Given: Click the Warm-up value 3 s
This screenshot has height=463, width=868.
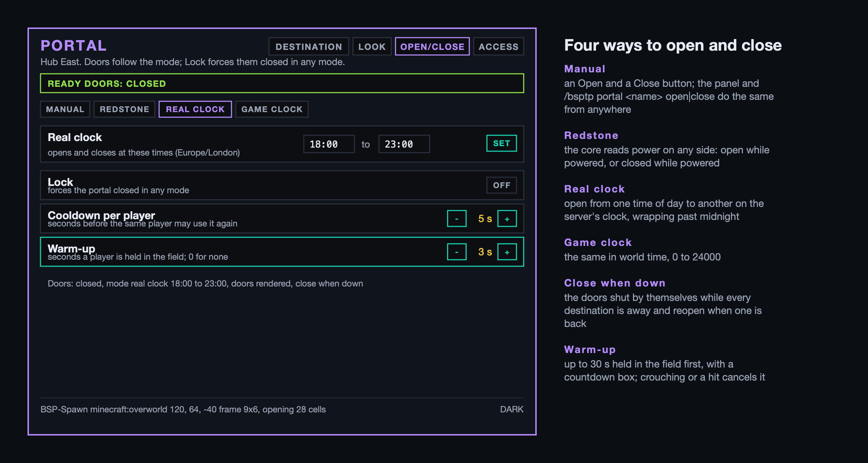Looking at the screenshot, I should pos(485,252).
